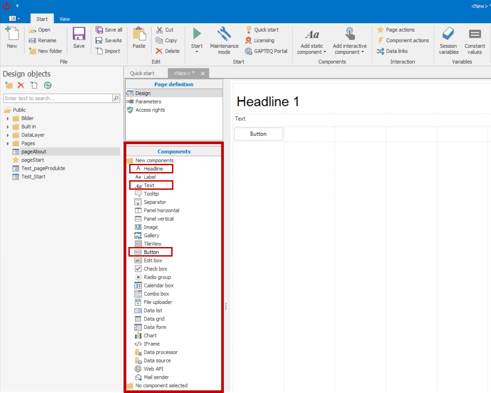The image size is (491, 393).
Task: Click the New page icon in ribbon
Action: coord(12,37)
